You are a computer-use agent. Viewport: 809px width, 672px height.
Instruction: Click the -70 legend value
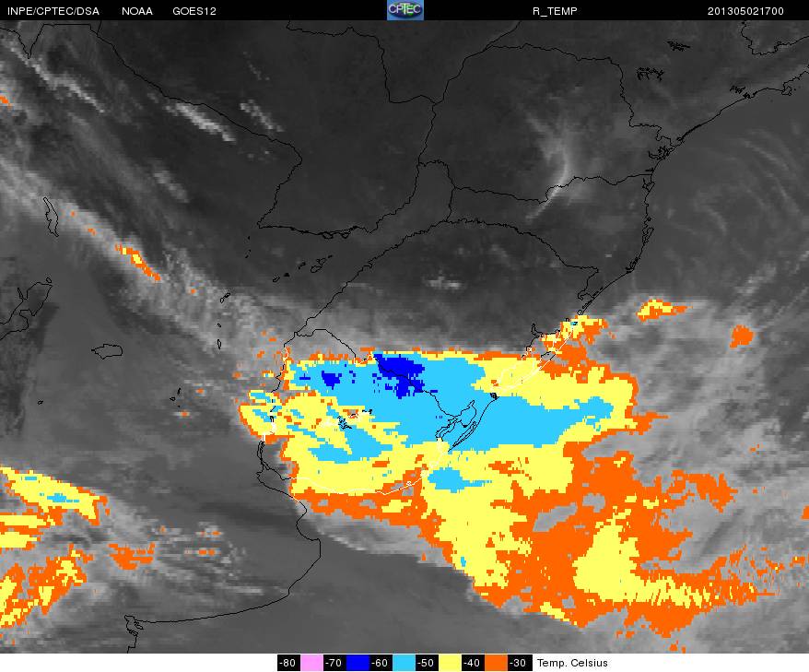click(334, 663)
